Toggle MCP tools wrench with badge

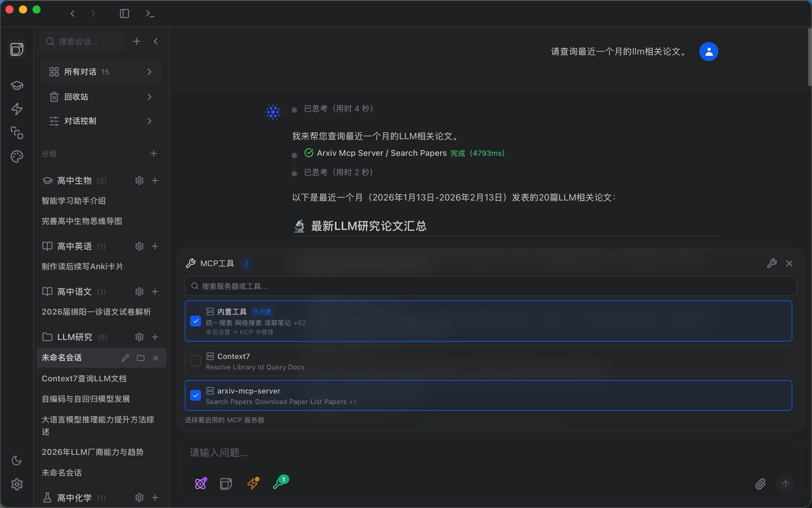coord(280,482)
